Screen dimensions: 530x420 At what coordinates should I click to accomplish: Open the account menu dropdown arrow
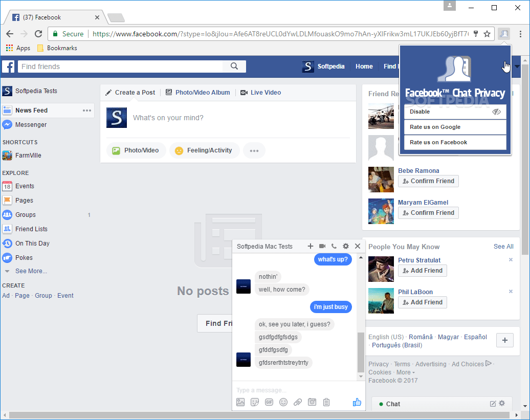coord(517,66)
